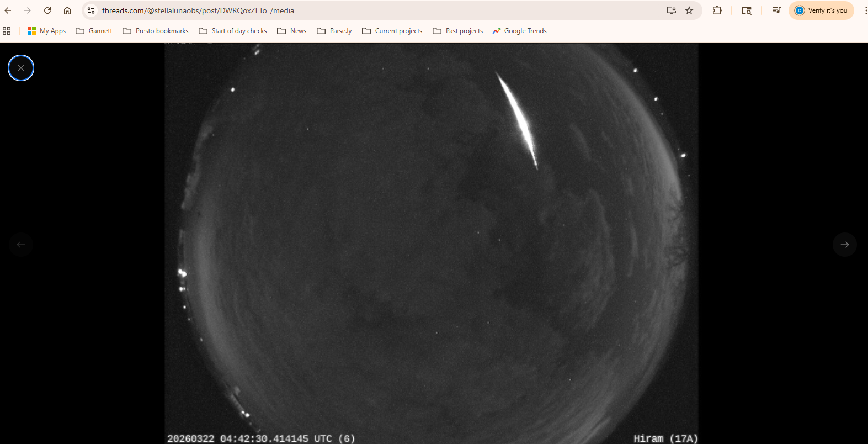The height and width of the screenshot is (444, 868).
Task: Open the browser home page
Action: point(67,10)
